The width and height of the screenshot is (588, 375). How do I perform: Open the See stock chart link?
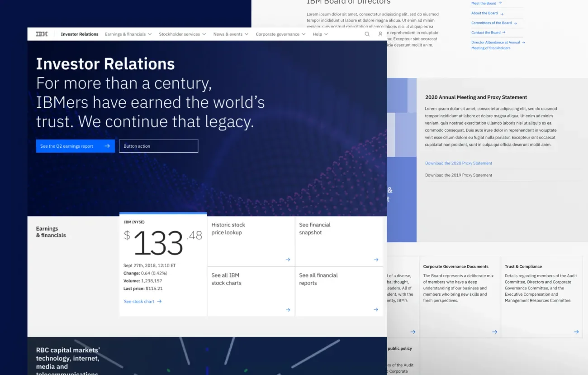tap(139, 301)
